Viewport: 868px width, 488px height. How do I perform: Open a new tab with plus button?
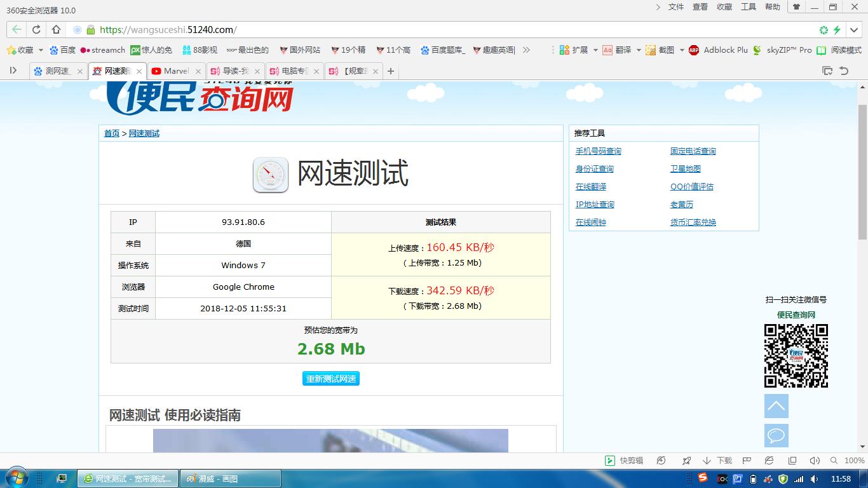click(391, 71)
